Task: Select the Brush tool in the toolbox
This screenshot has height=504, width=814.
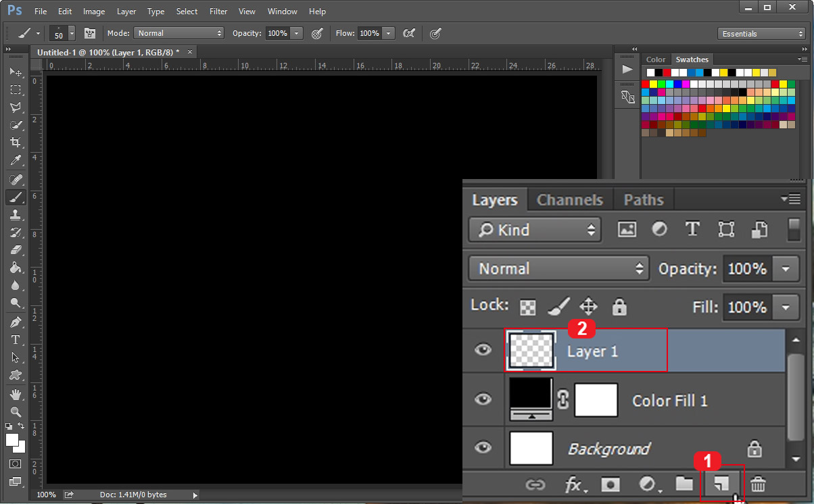Action: coord(16,197)
